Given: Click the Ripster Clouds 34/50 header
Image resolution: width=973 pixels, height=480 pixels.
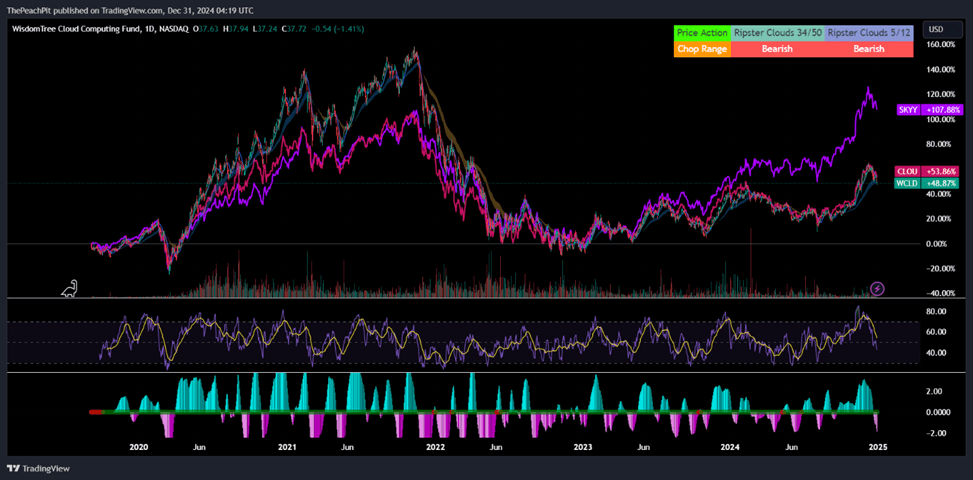Looking at the screenshot, I should pos(777,33).
